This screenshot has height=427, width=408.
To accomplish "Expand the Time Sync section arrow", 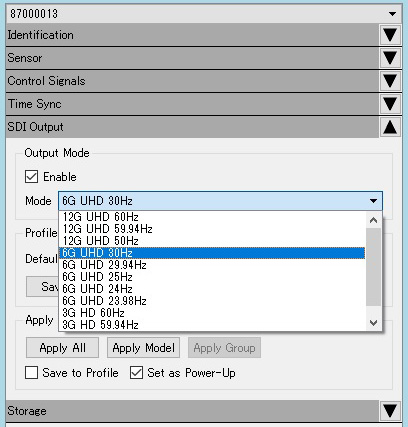I will point(390,104).
